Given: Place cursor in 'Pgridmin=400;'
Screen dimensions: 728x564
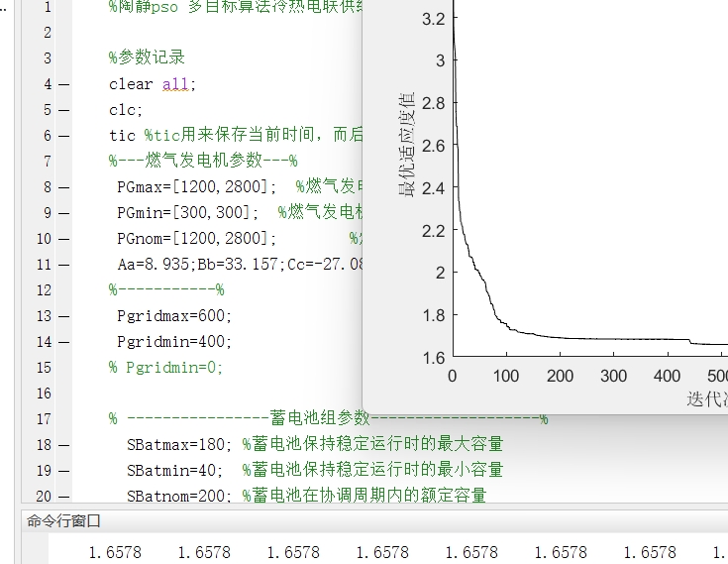Looking at the screenshot, I should click(174, 342).
